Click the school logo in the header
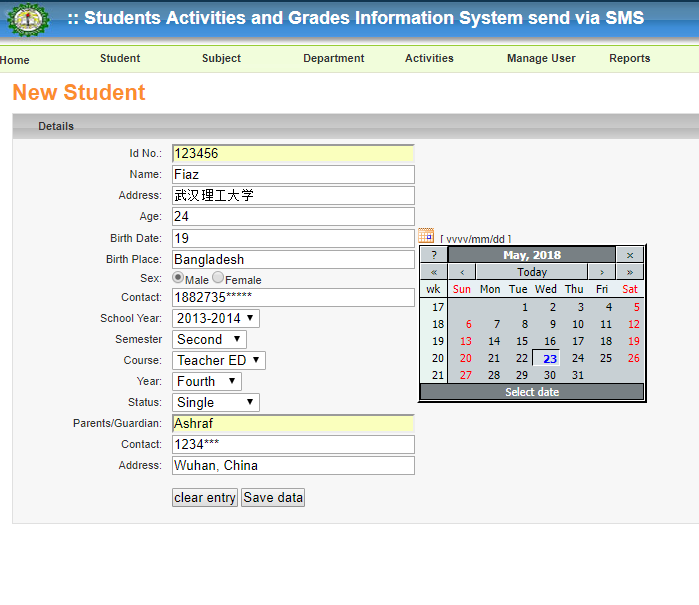 [x=28, y=20]
